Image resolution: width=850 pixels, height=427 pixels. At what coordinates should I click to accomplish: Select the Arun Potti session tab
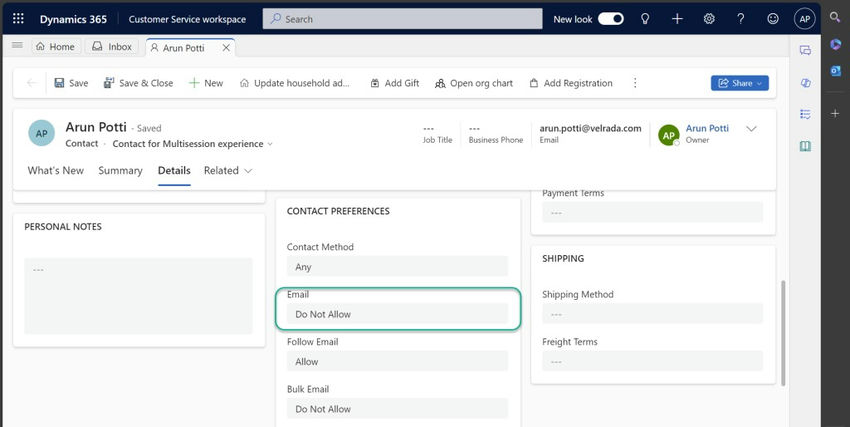point(183,48)
